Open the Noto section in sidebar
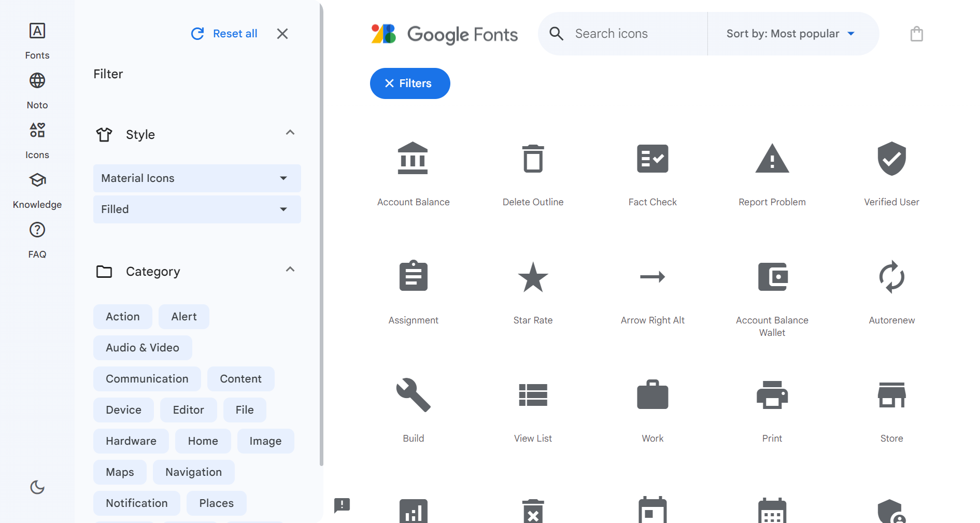 [37, 91]
